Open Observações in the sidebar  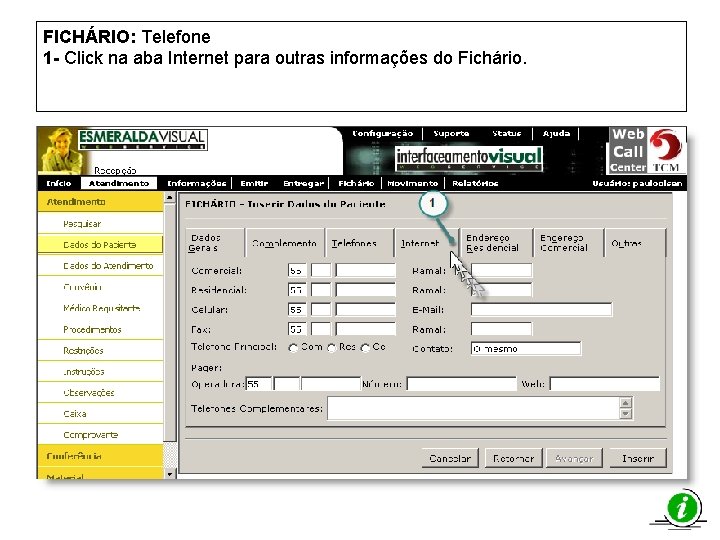click(x=100, y=393)
